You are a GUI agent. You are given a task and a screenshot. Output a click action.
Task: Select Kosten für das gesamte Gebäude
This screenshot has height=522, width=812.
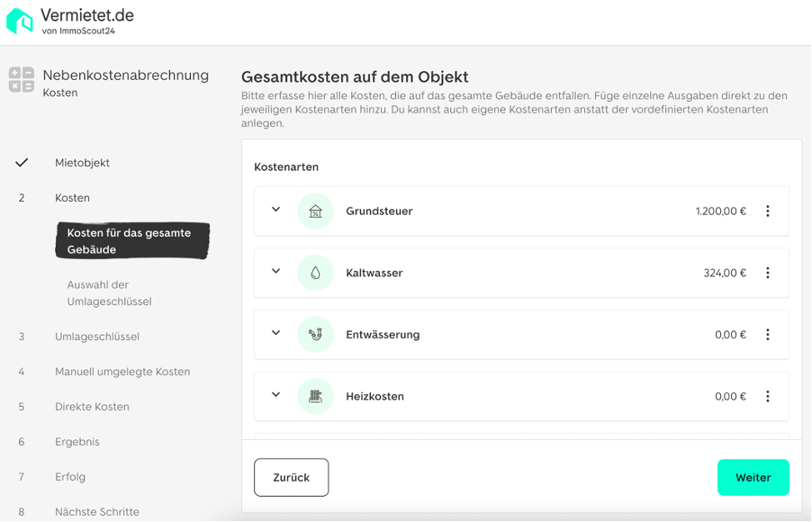point(132,241)
